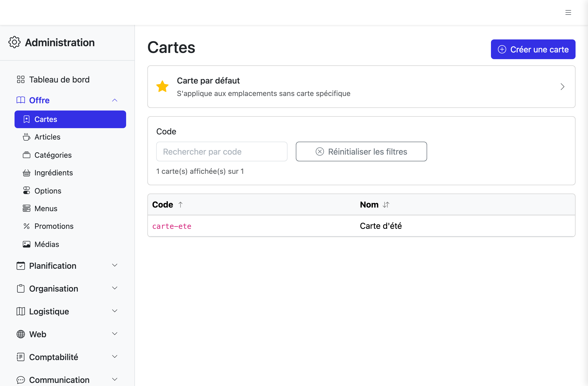Open Médias in the sidebar
The width and height of the screenshot is (588, 386).
click(x=70, y=244)
